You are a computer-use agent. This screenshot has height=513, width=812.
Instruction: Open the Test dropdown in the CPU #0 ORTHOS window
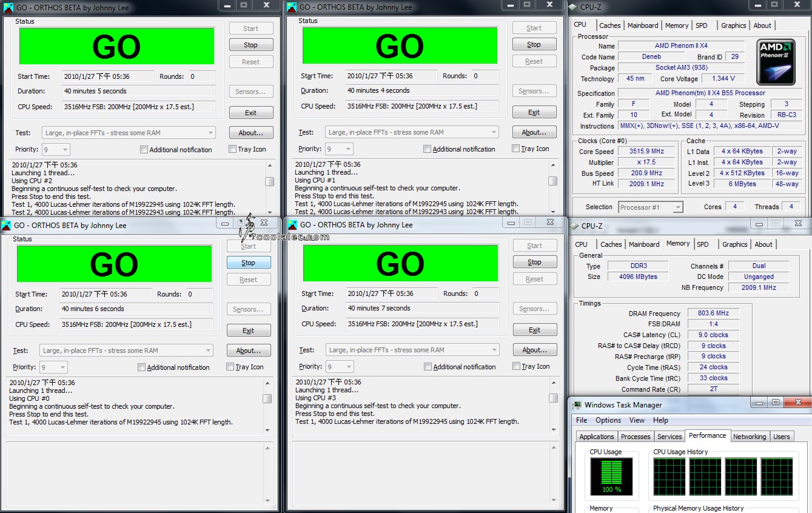127,350
